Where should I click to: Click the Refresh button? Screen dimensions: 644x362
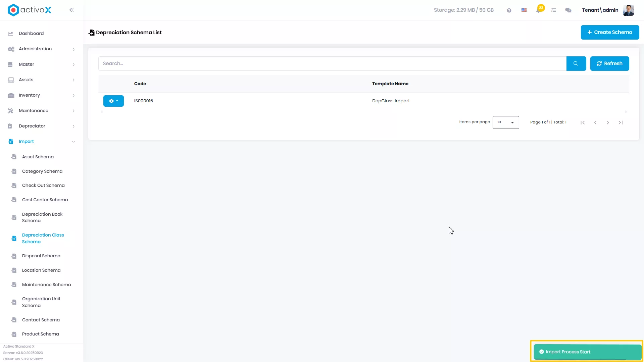coord(609,63)
